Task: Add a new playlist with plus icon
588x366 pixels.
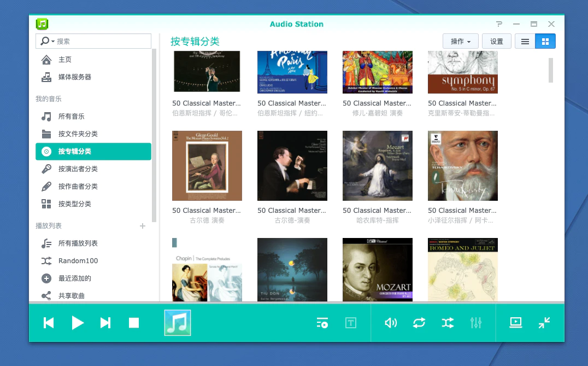Action: pos(143,226)
